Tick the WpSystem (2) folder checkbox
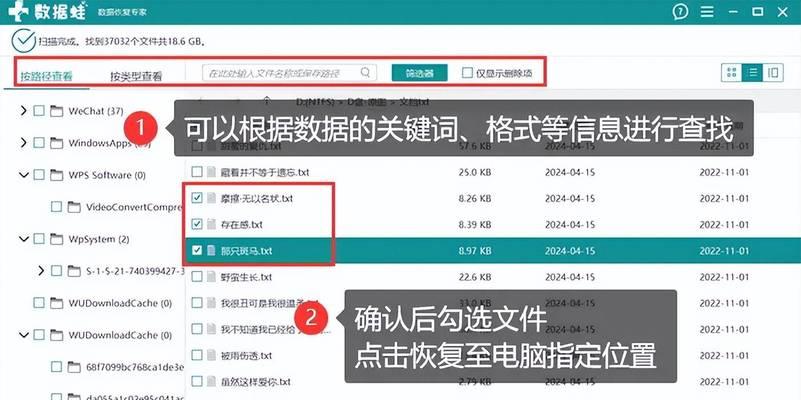This screenshot has height=400, width=801. (x=39, y=239)
